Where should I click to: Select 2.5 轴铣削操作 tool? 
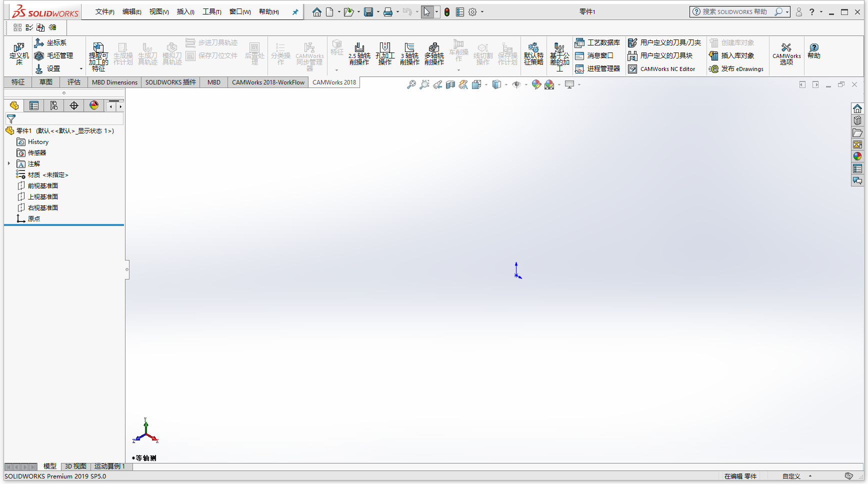point(359,53)
